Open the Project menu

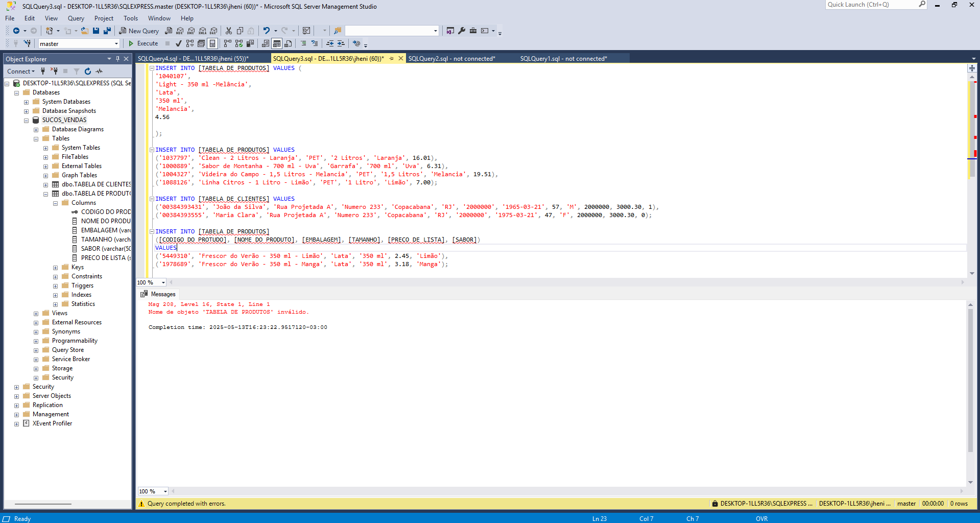coord(104,18)
